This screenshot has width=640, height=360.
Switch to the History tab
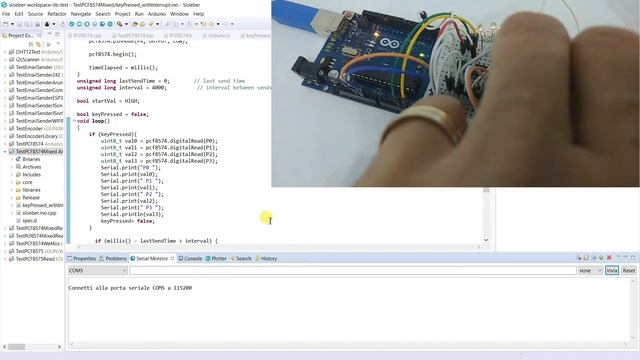[266, 258]
